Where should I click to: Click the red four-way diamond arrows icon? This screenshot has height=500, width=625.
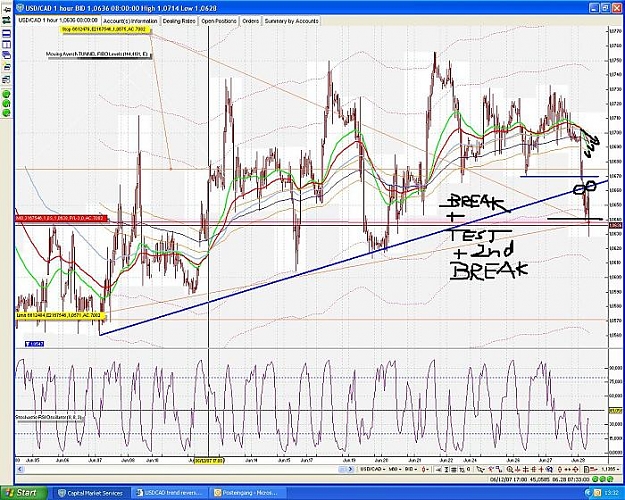point(575,469)
